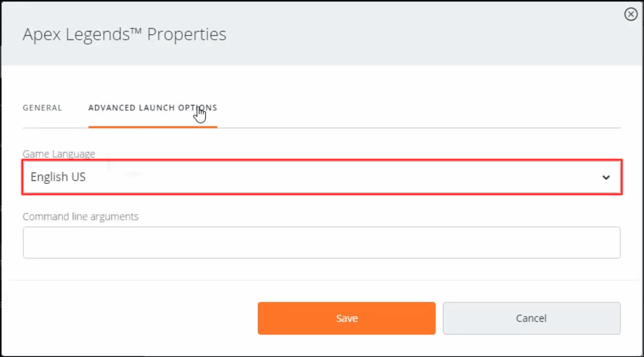Return to General game properties

[42, 108]
